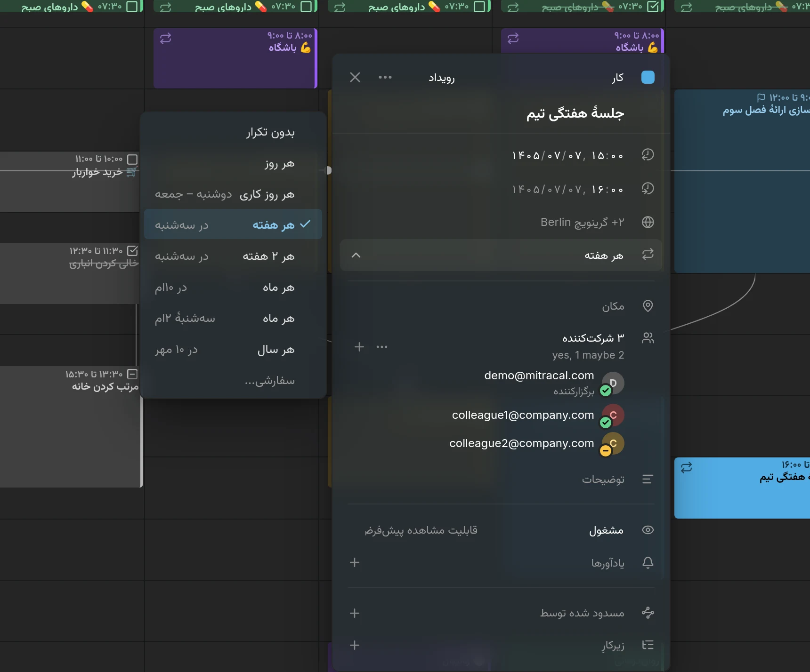Edit the start date ۱۴۰۵/۰۷/۰۷, ۱۵:۰۰

click(567, 155)
